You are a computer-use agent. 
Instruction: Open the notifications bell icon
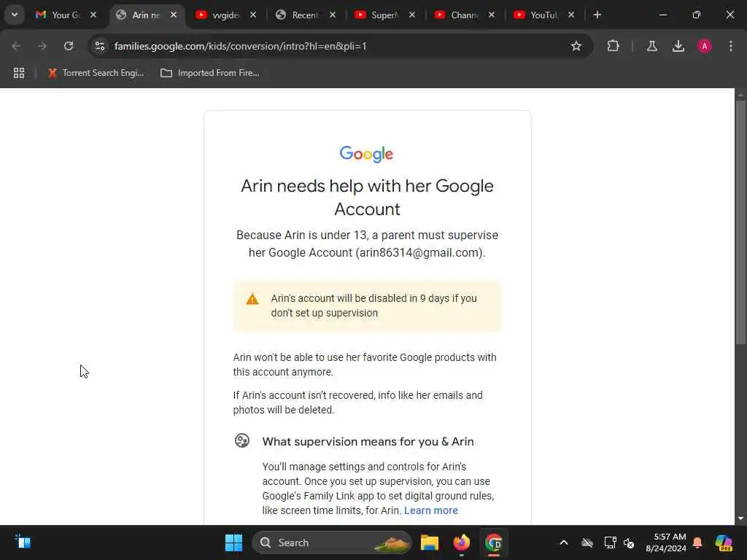click(x=697, y=542)
